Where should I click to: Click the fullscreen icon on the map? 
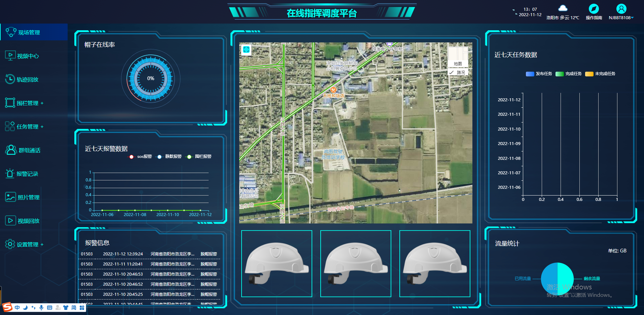[246, 50]
